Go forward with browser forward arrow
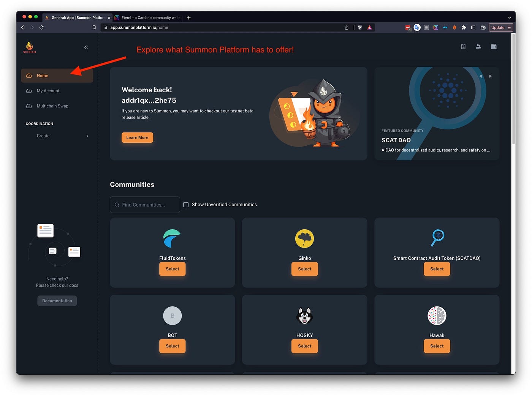The width and height of the screenshot is (532, 396). pyautogui.click(x=32, y=27)
